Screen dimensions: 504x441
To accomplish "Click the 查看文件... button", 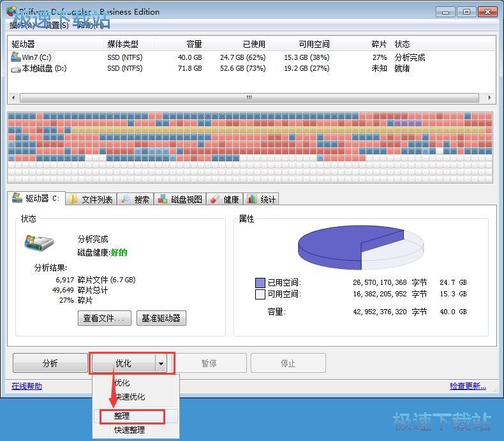I will click(x=105, y=318).
